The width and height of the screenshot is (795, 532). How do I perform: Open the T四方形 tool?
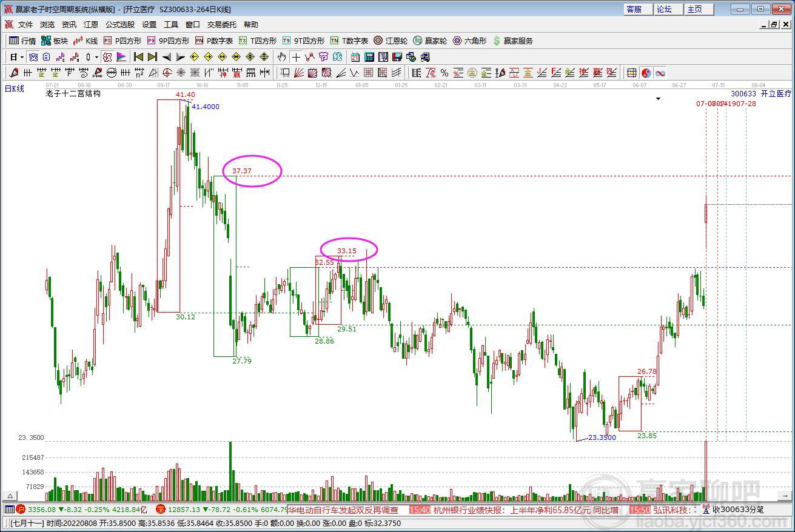tap(258, 41)
